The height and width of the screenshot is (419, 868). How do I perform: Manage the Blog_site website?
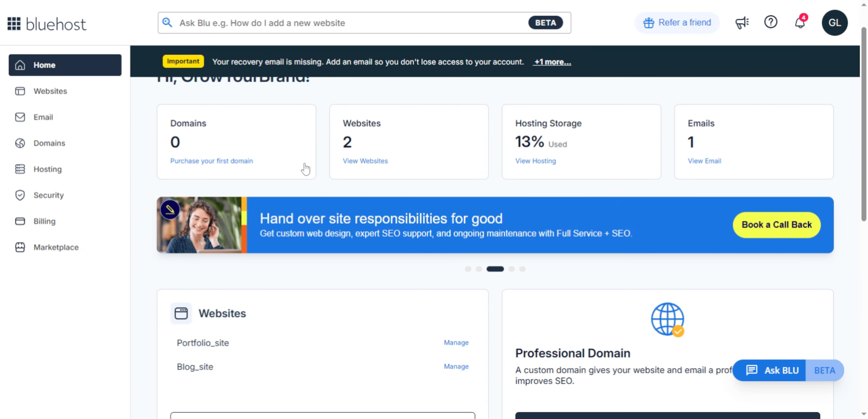pyautogui.click(x=456, y=366)
